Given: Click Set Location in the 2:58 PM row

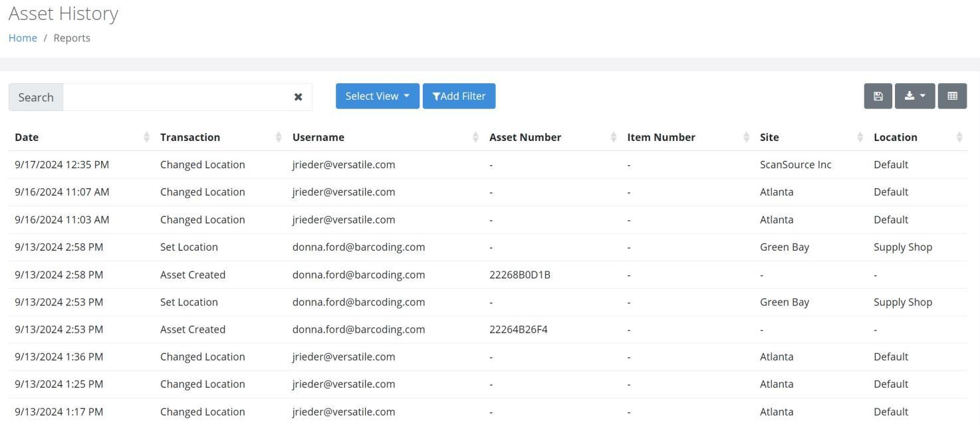Looking at the screenshot, I should (189, 247).
